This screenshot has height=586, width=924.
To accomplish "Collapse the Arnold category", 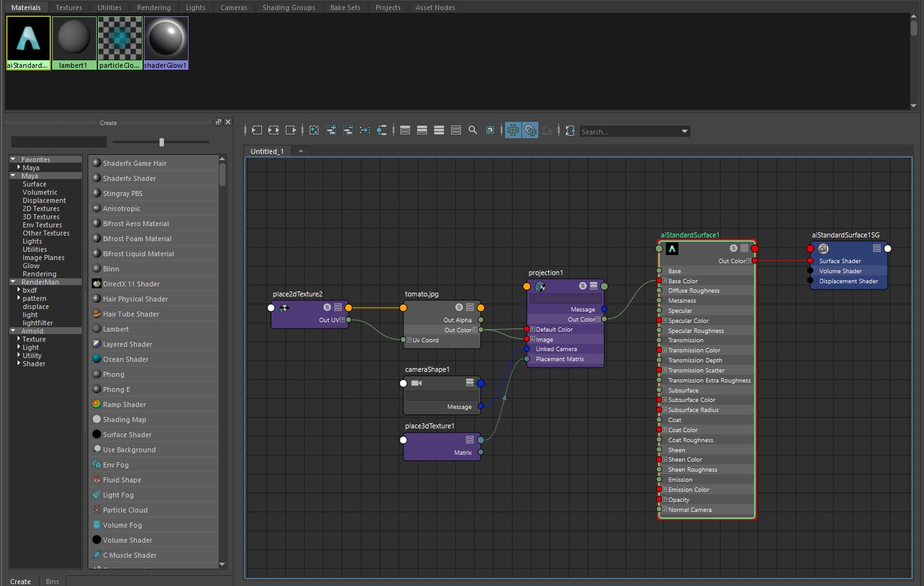I will coord(13,331).
